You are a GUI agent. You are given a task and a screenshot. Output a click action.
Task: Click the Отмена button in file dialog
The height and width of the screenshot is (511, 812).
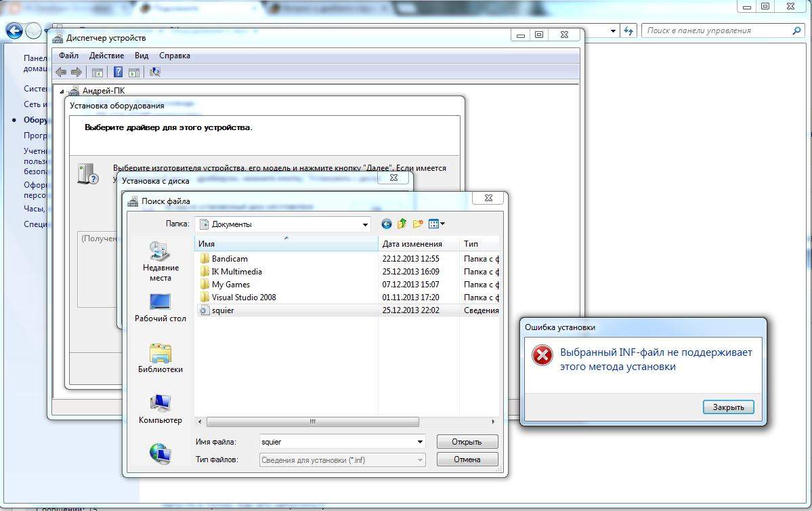tap(467, 459)
